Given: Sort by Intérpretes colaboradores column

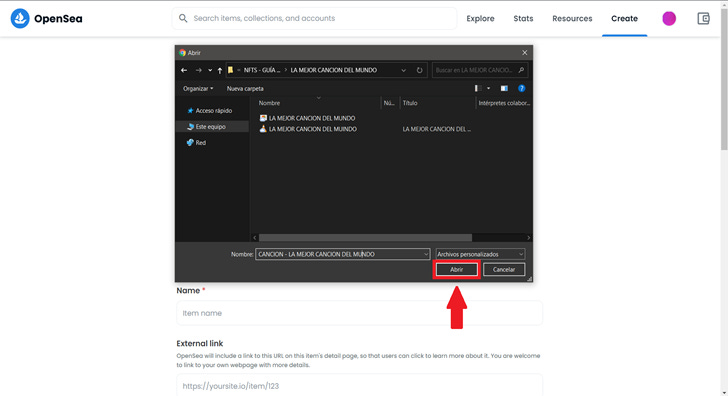Looking at the screenshot, I should [504, 103].
